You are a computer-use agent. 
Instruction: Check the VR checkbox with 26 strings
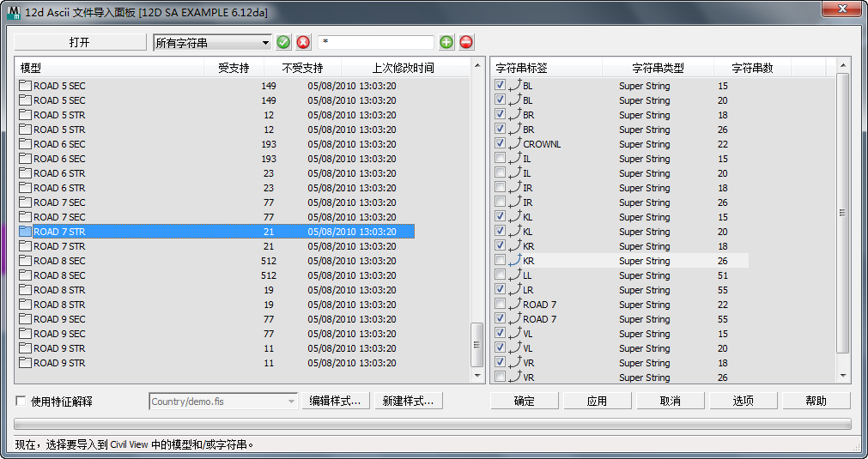coord(501,377)
